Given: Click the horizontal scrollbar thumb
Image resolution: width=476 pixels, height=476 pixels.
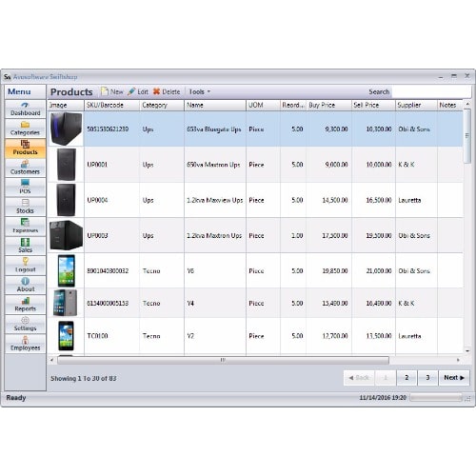Looking at the screenshot, I should pos(223,360).
